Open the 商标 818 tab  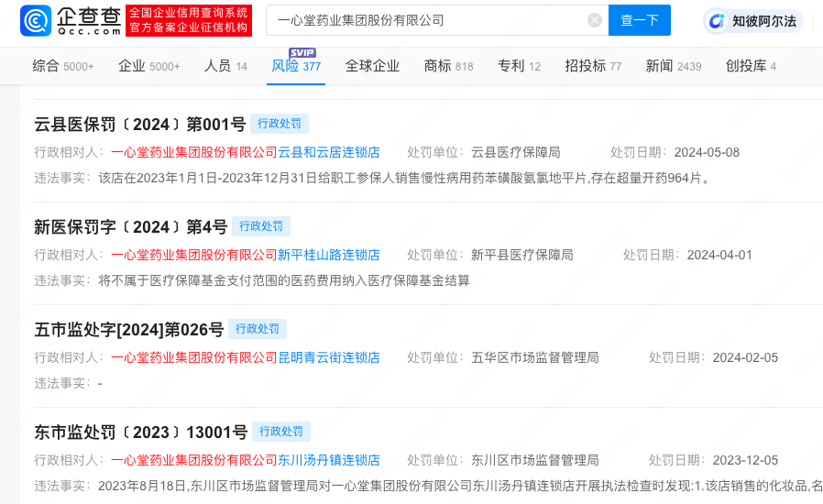pos(449,66)
